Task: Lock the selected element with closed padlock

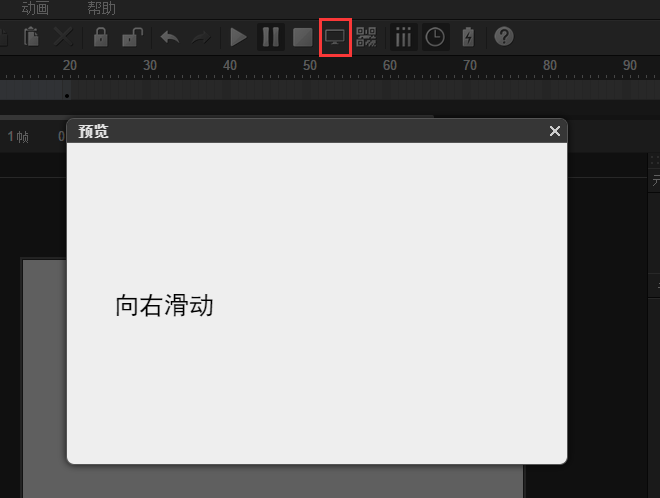Action: pos(100,38)
